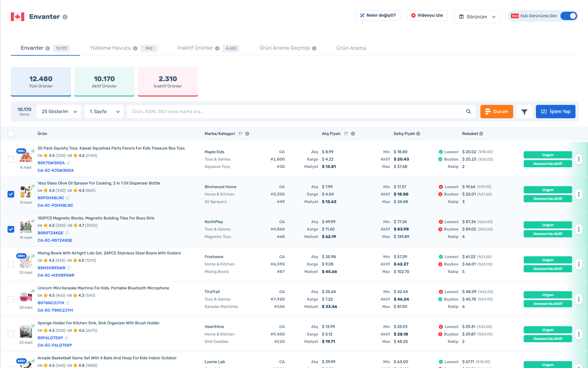Check the select-all checkbox in table header
The image size is (588, 368).
click(x=11, y=134)
